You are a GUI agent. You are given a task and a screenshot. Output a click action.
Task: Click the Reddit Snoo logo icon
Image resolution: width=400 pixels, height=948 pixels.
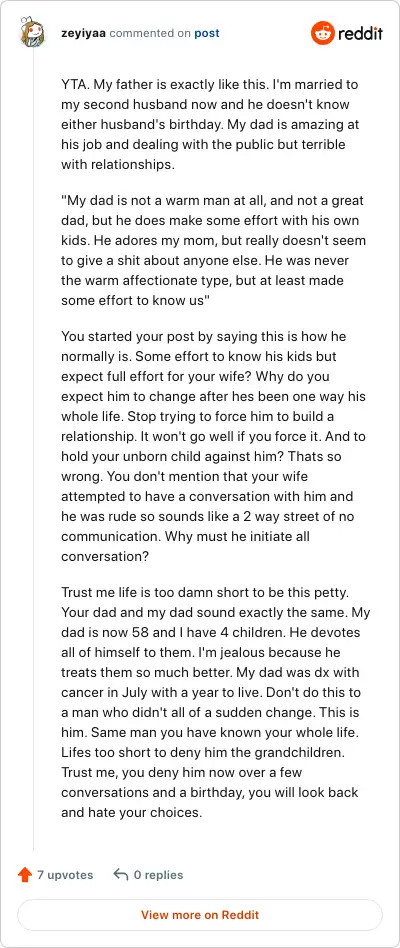pos(322,33)
